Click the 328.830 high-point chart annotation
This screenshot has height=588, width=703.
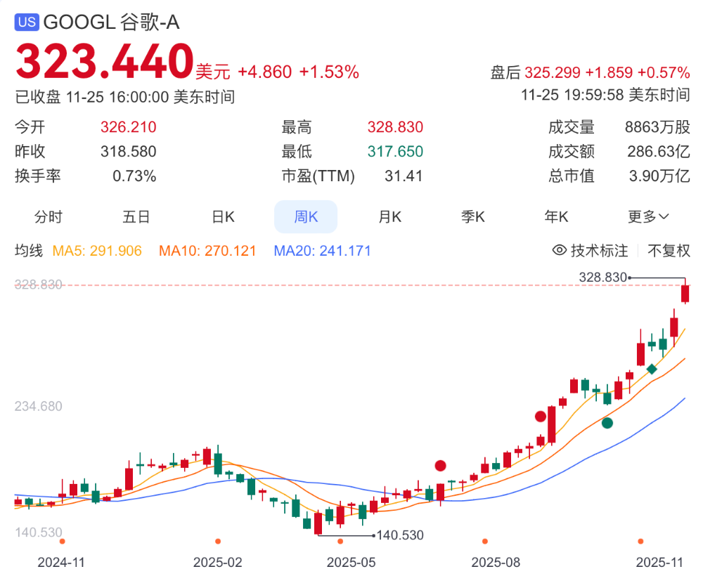tap(602, 277)
